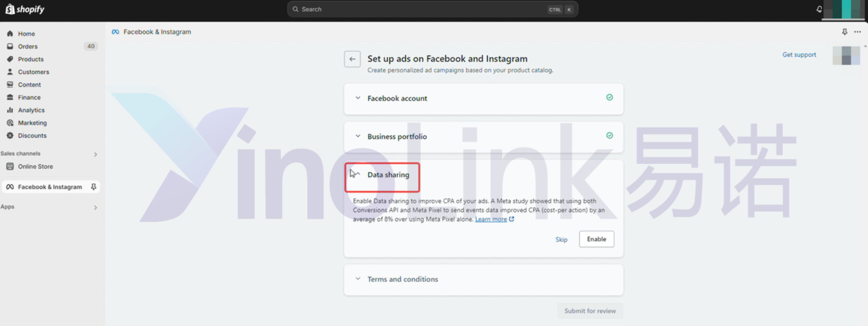
Task: Click the Facebook account completed checkmark
Action: point(609,98)
